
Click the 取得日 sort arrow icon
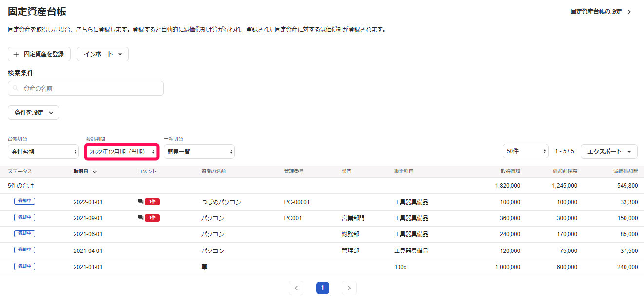[x=95, y=171]
